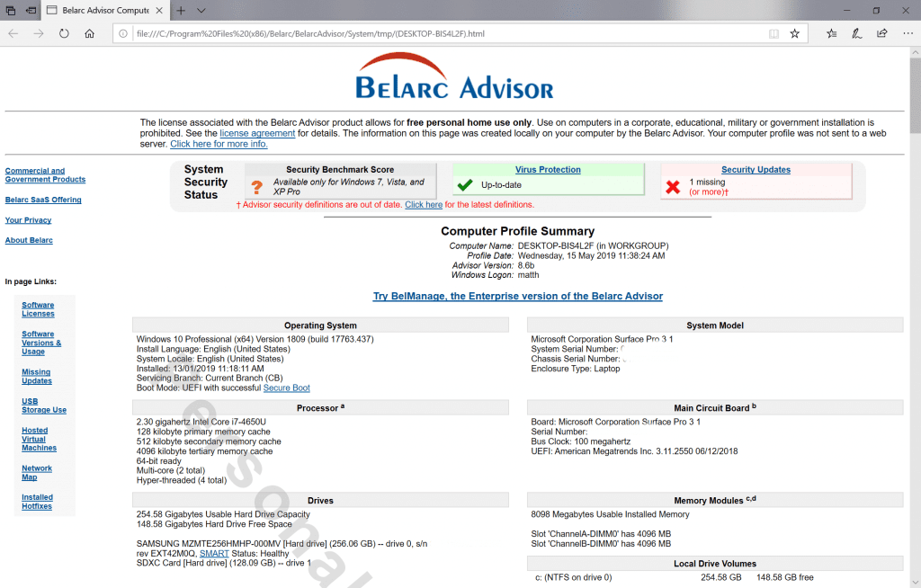The height and width of the screenshot is (588, 921).
Task: Select 'Bus Clock: 100 megahertz' text
Action: click(x=581, y=441)
